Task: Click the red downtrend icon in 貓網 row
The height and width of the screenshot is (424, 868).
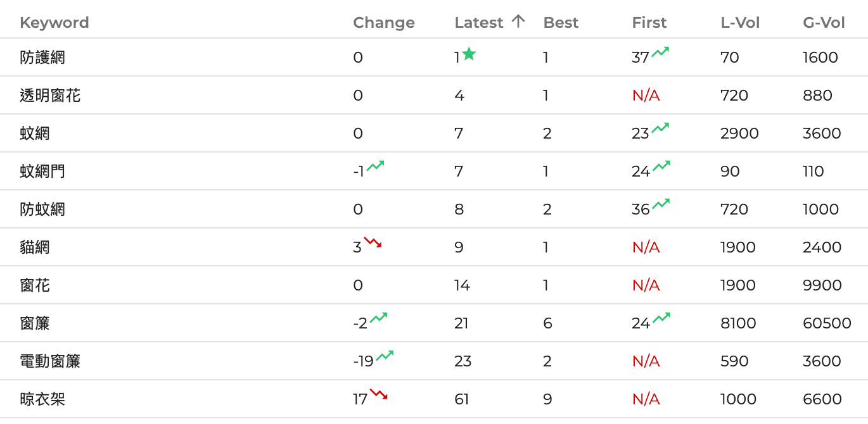Action: click(373, 242)
